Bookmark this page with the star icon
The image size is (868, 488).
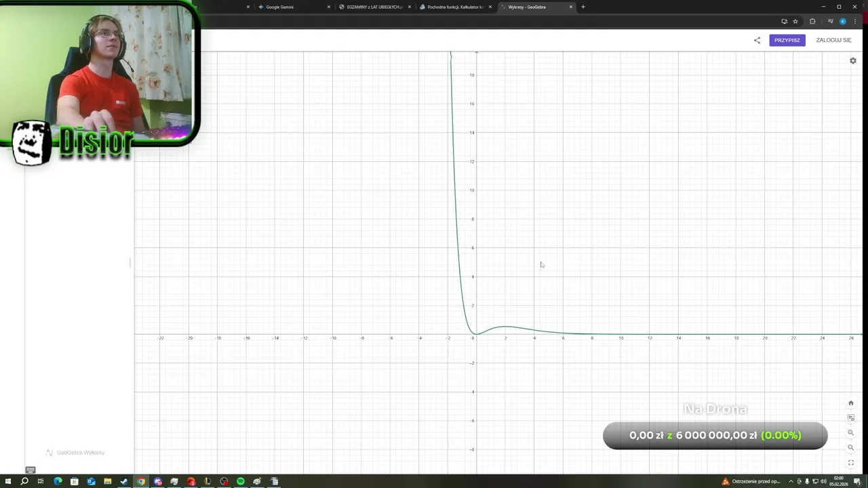coord(795,21)
